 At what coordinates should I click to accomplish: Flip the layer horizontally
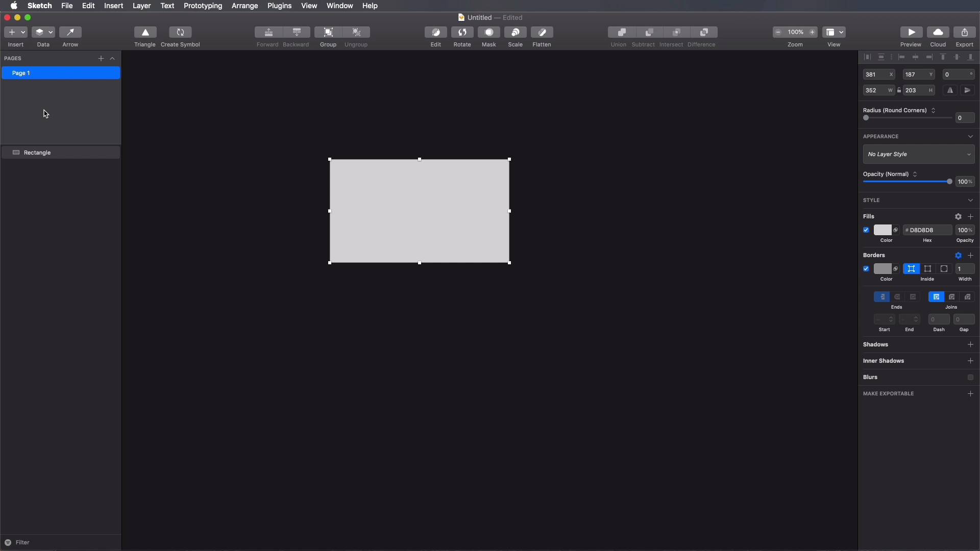[950, 90]
